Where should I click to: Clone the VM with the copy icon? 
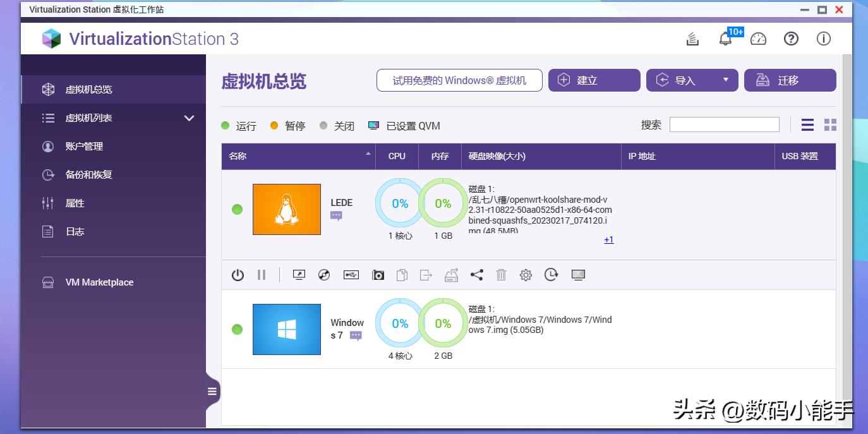pos(401,275)
